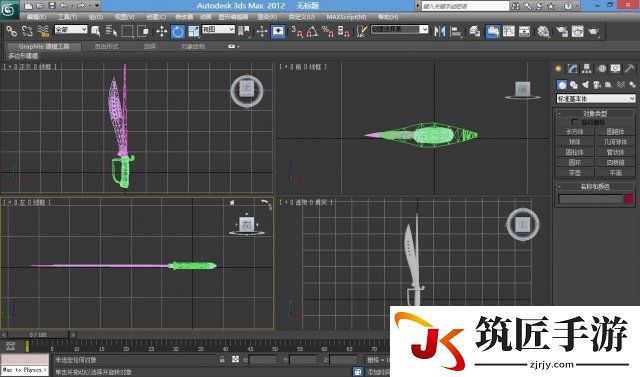Activate the Select and Move tool
This screenshot has height=377, width=640.
pos(162,31)
